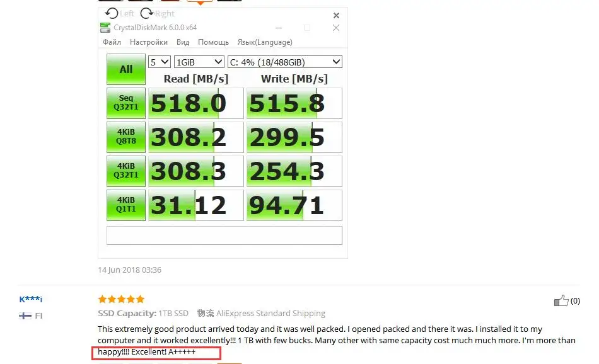Close the enlarged review image viewer
The image size is (599, 364).
coord(336,15)
